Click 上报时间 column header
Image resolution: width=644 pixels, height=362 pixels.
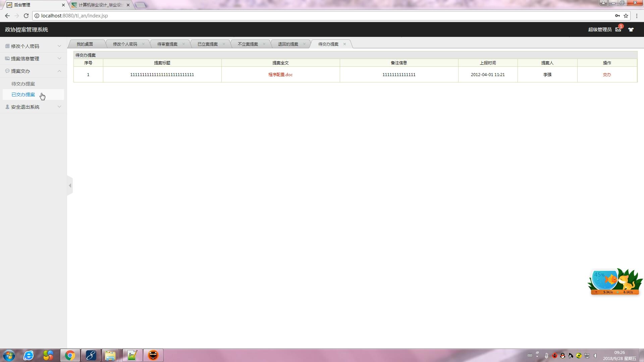pyautogui.click(x=488, y=63)
